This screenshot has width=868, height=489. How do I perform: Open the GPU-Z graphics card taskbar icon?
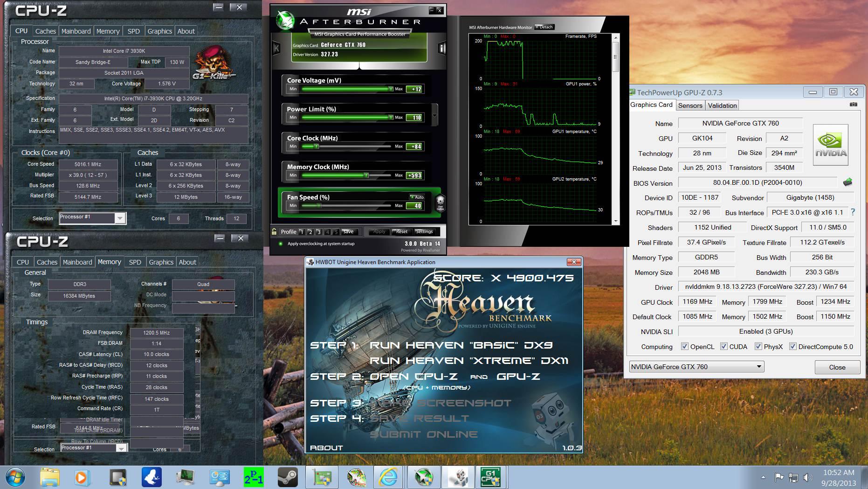click(x=323, y=477)
